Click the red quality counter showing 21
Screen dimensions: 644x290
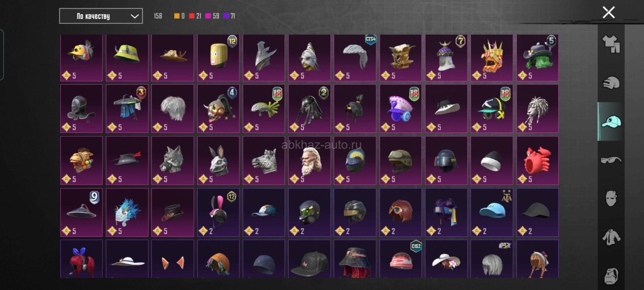[195, 16]
